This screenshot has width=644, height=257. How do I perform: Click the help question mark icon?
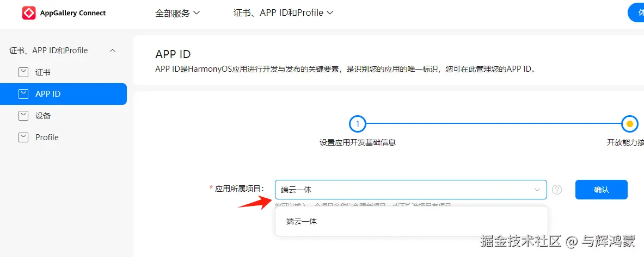[x=557, y=190]
